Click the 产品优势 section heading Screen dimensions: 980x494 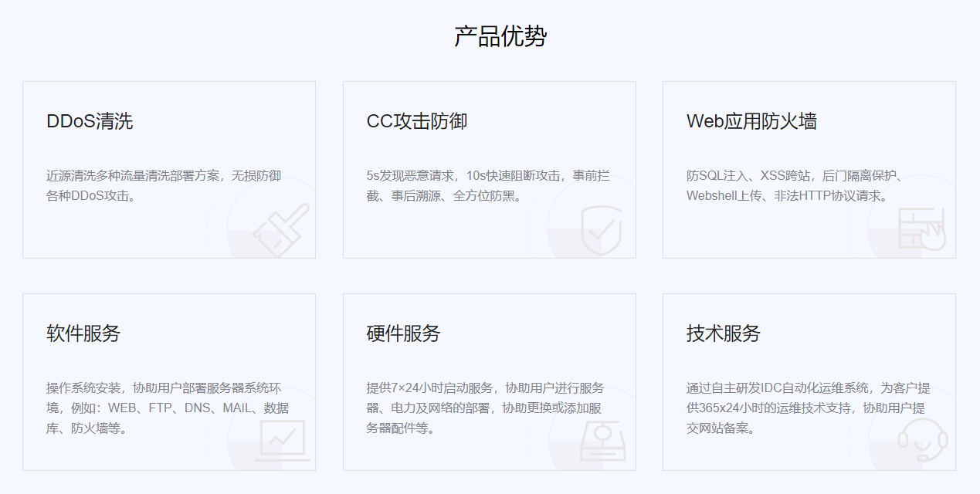(500, 36)
